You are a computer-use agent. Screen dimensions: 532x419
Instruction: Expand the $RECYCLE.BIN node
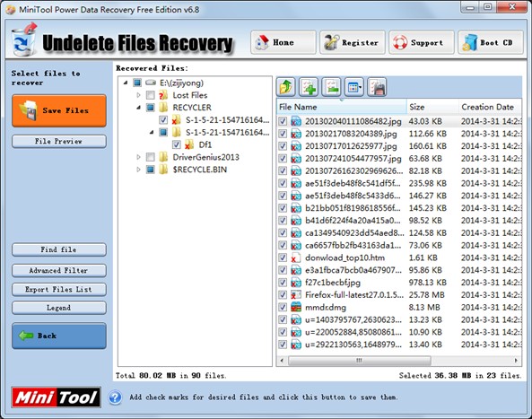138,170
